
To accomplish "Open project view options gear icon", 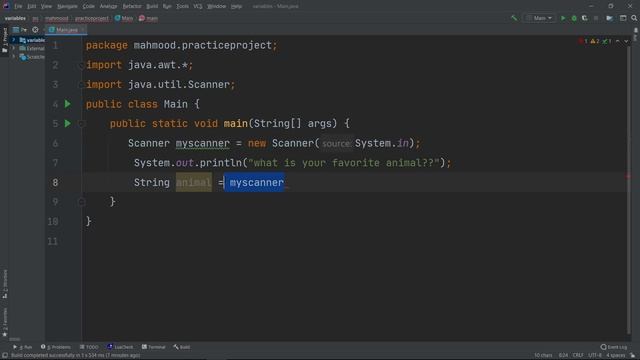I will (36, 30).
